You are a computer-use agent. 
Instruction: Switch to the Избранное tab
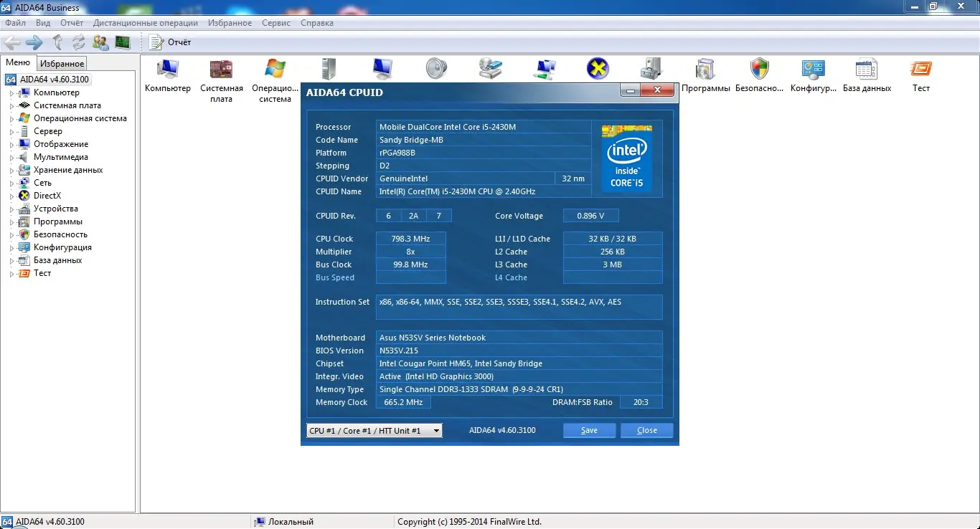tap(61, 63)
